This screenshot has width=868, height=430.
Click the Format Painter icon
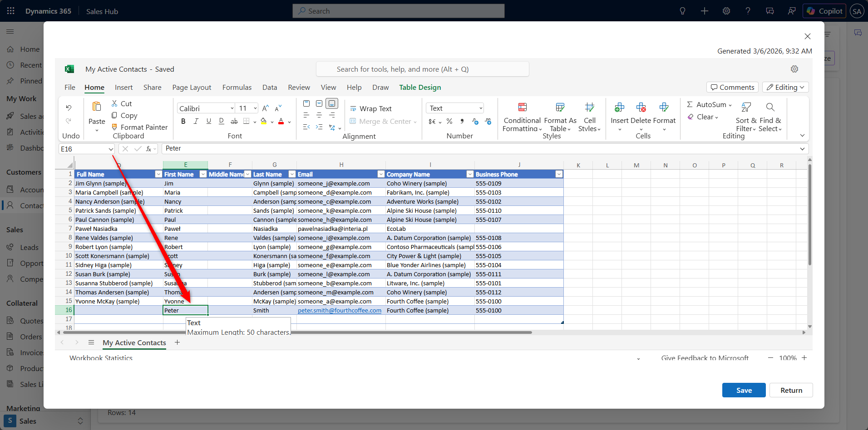[114, 127]
